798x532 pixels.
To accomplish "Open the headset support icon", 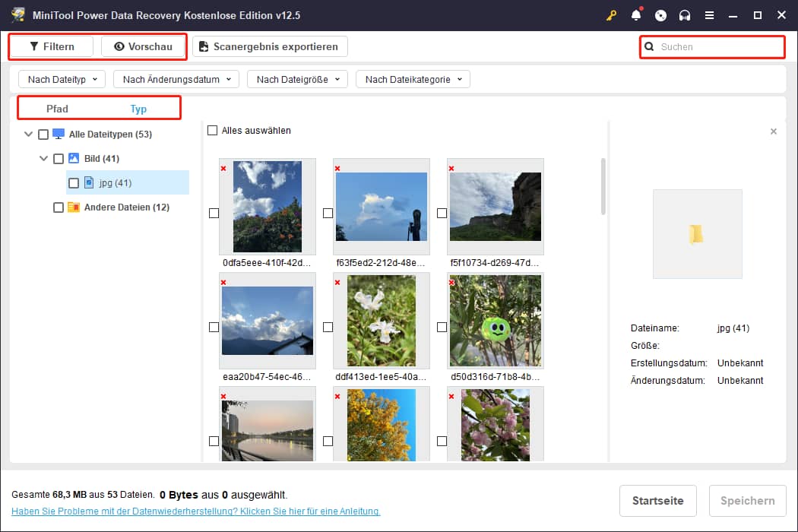I will point(685,15).
